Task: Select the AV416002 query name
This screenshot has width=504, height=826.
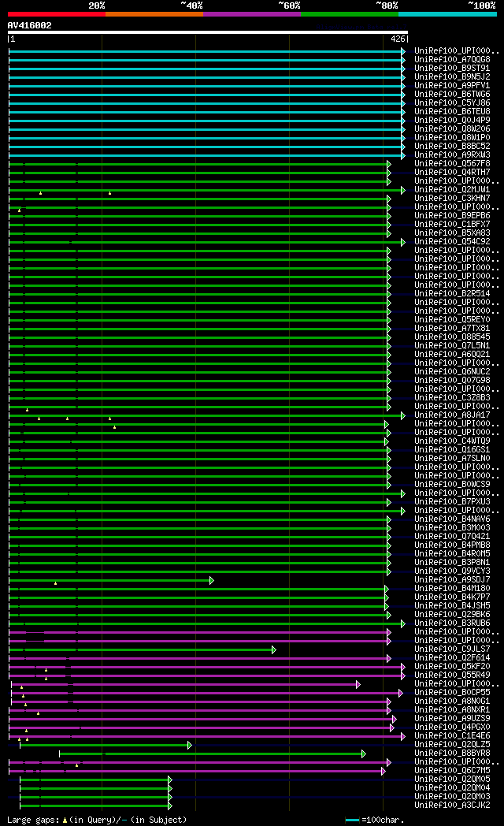Action: tap(29, 25)
